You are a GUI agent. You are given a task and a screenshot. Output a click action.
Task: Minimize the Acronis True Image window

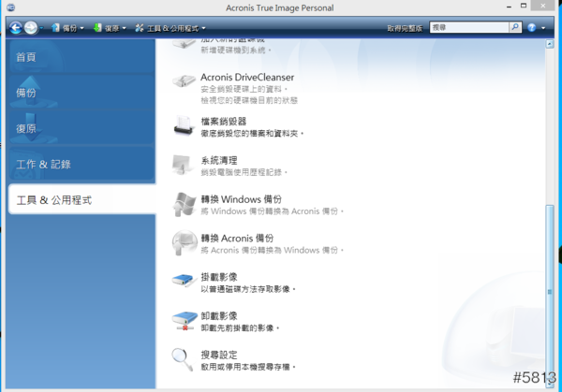pos(509,7)
